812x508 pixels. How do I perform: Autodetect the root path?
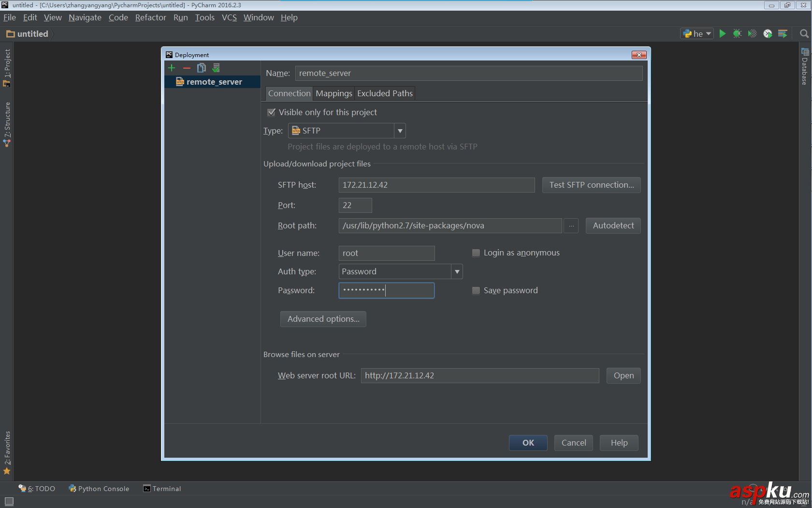(x=612, y=225)
